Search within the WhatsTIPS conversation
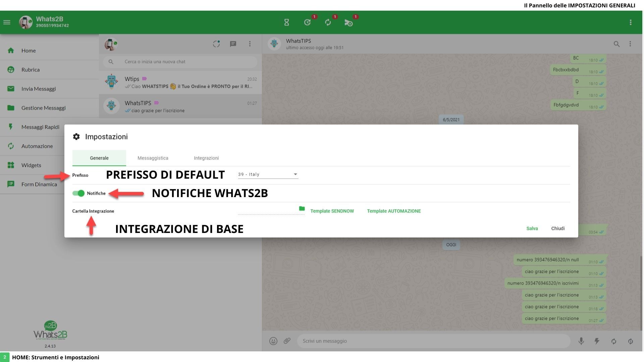Screen dimensions: 644x362 pos(616,44)
